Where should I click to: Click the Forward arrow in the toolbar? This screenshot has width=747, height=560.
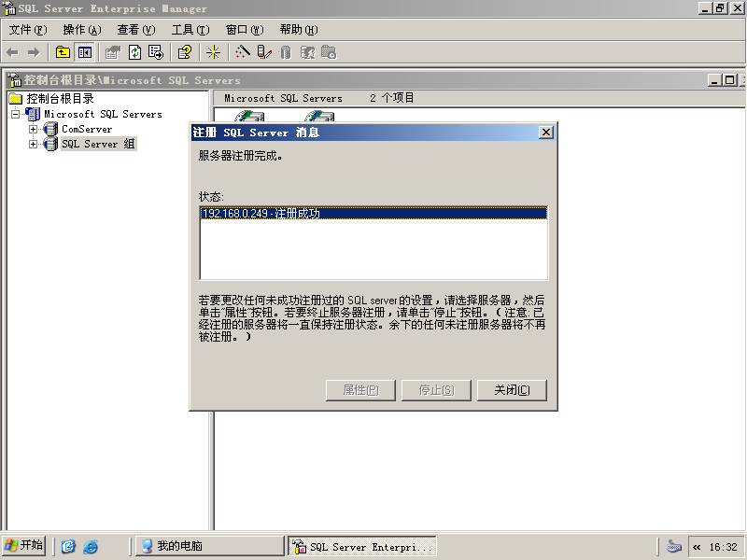tap(34, 52)
